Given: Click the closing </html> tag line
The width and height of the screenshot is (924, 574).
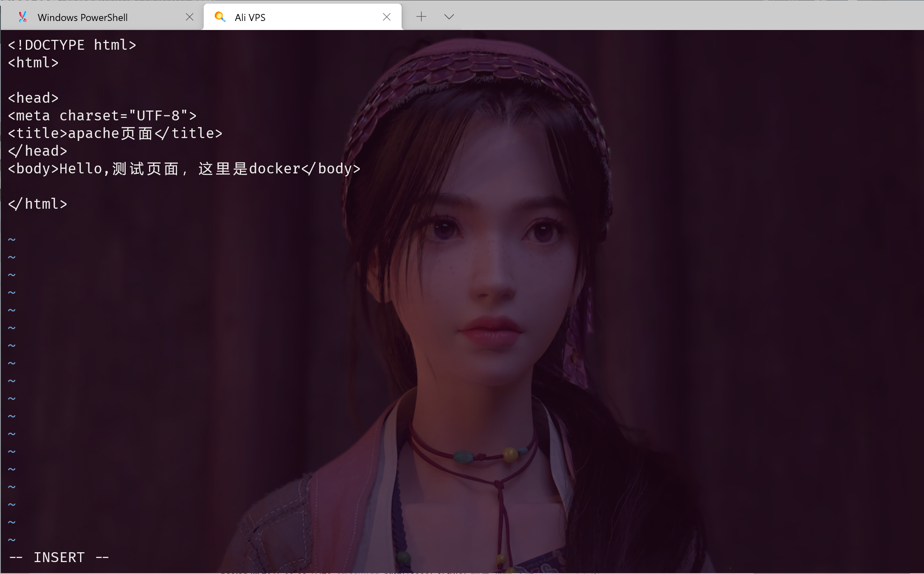Looking at the screenshot, I should click(x=38, y=204).
